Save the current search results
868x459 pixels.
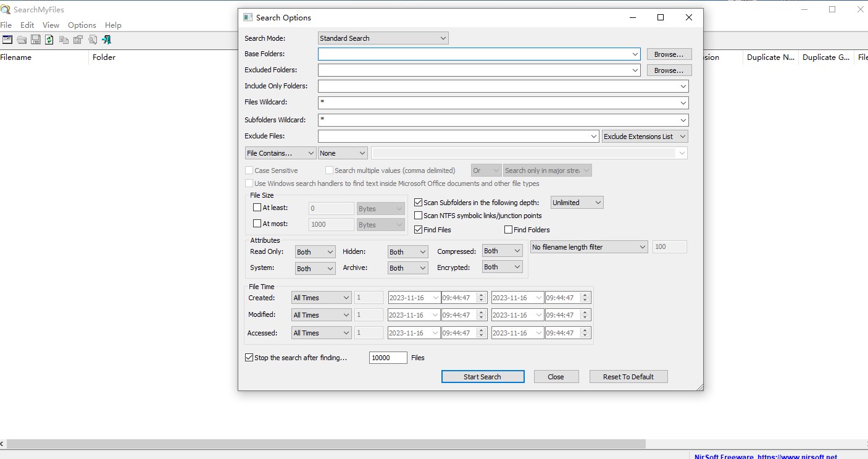[x=35, y=40]
